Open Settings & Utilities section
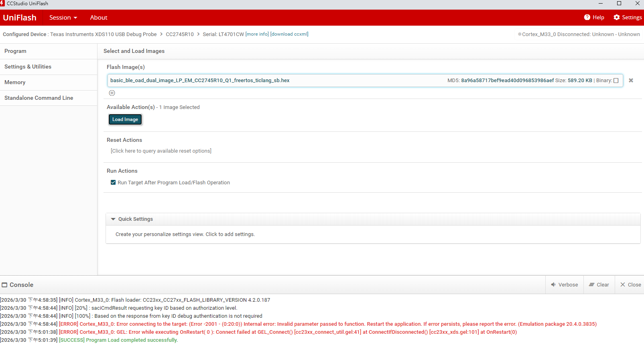This screenshot has width=644, height=349. coord(49,67)
